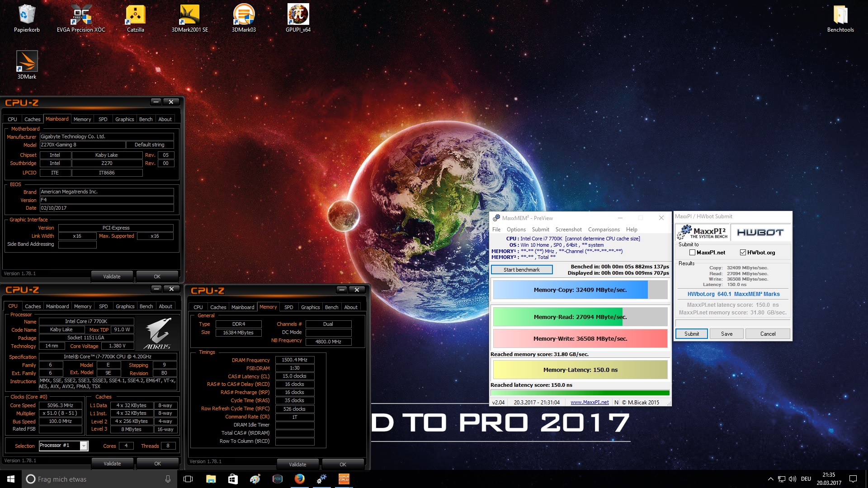Open the 3DMark03 desktop icon
This screenshot has width=868, height=488.
coord(244,18)
